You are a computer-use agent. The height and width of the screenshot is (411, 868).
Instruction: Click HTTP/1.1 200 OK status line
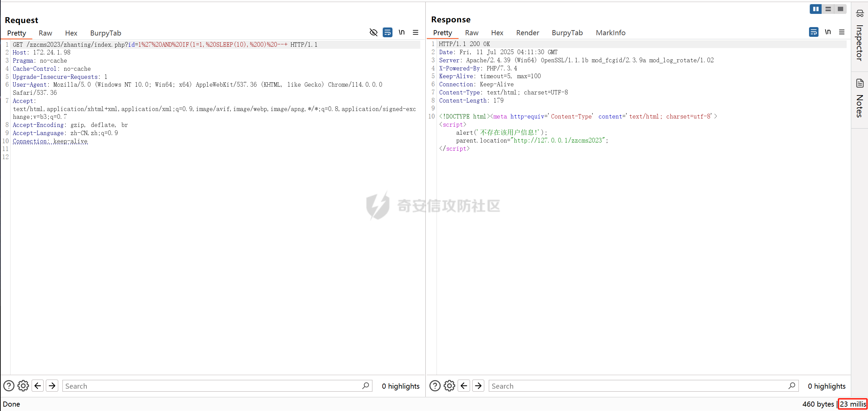click(465, 44)
